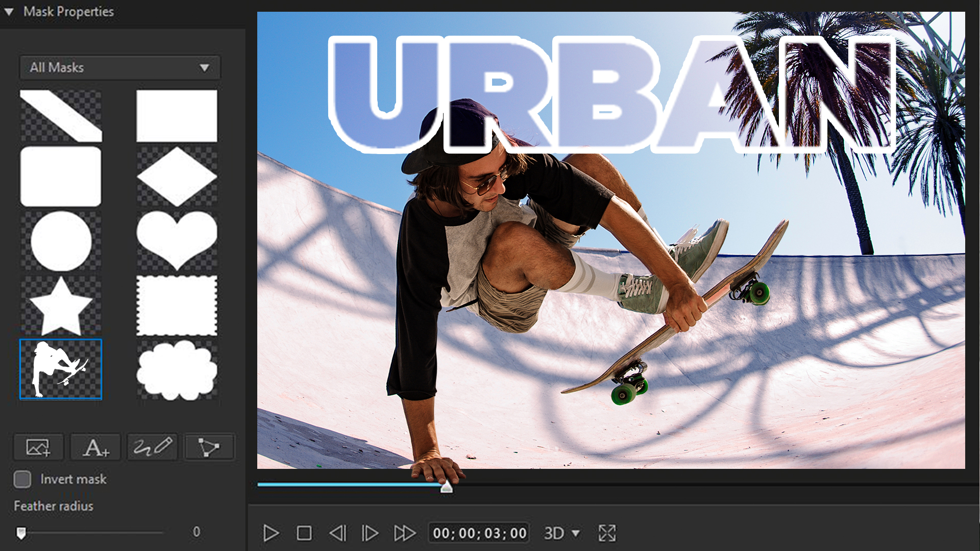Open the All Masks dropdown
The width and height of the screenshot is (980, 551).
coord(120,67)
